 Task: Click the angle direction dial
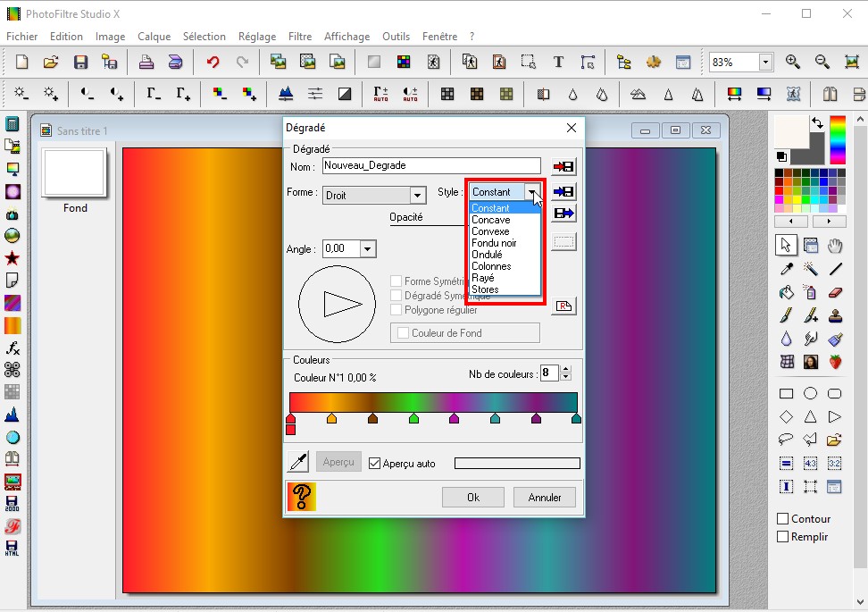[x=338, y=304]
